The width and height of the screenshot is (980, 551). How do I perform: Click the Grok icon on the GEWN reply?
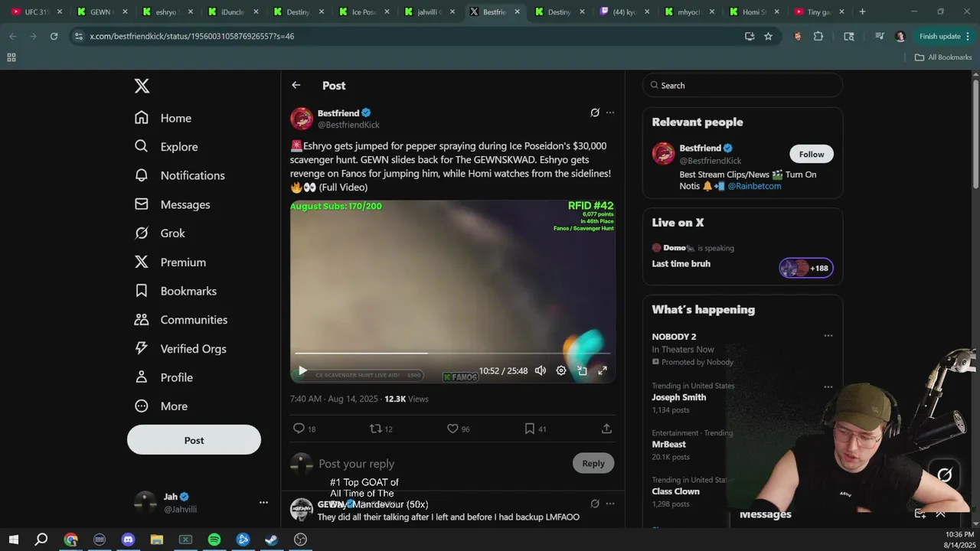[x=595, y=504]
